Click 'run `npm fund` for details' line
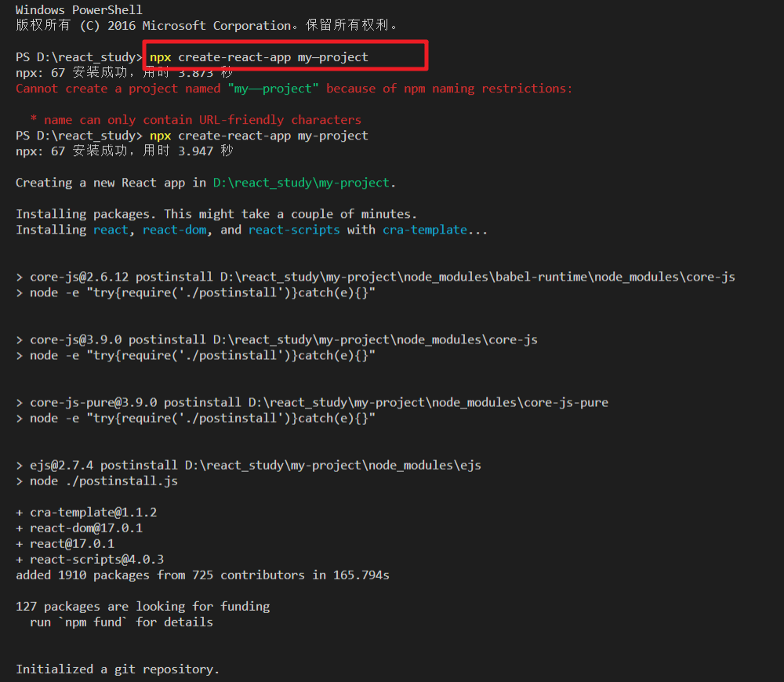Image resolution: width=784 pixels, height=682 pixels. pyautogui.click(x=122, y=622)
